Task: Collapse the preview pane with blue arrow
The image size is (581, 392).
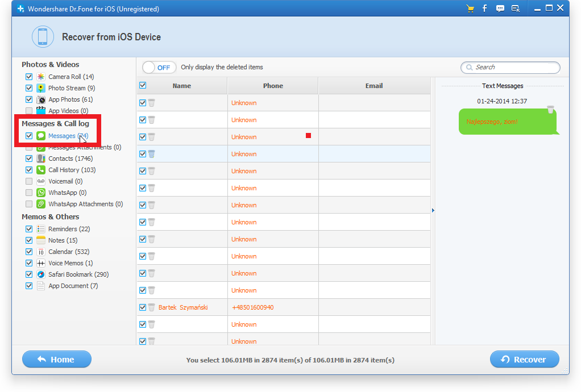Action: pos(433,211)
